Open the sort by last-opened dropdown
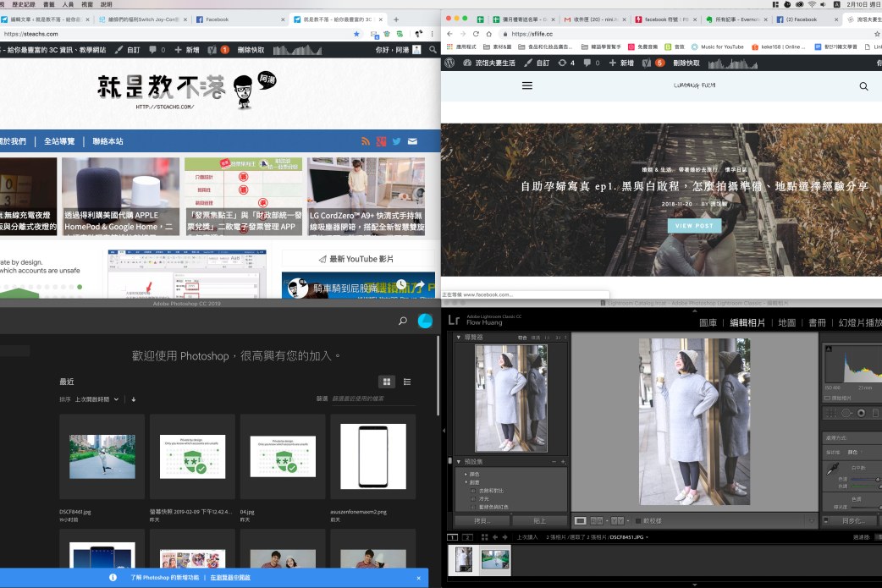Screen dimensions: 882x588 [96, 399]
